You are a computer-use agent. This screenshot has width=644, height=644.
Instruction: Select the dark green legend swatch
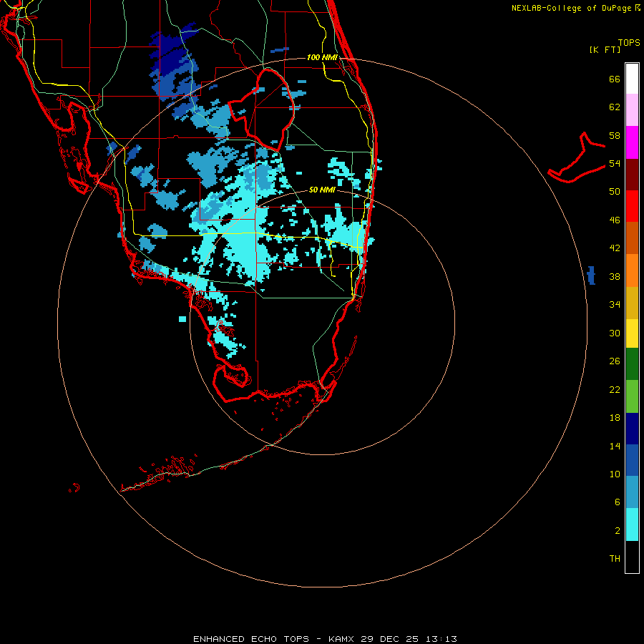632,364
